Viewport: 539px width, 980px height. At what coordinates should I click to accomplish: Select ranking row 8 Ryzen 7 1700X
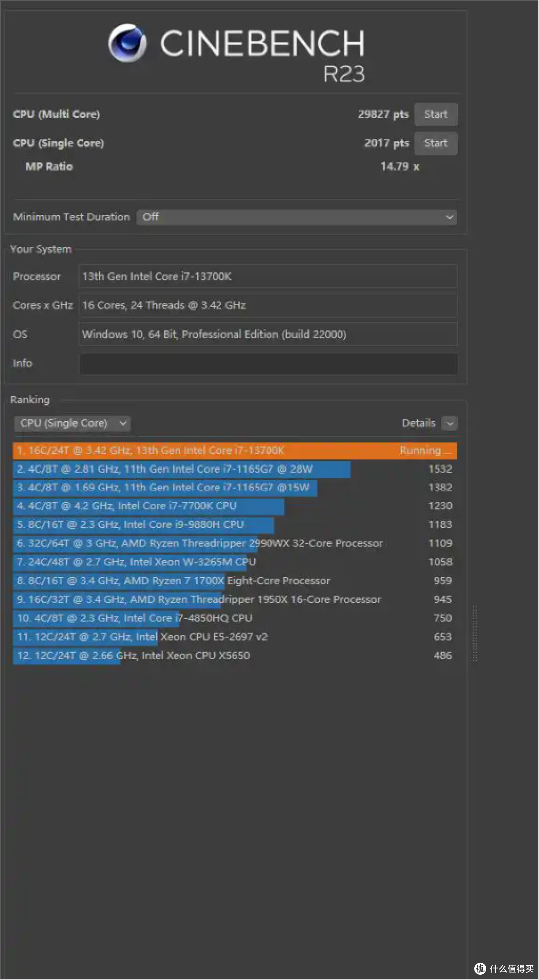(235, 581)
